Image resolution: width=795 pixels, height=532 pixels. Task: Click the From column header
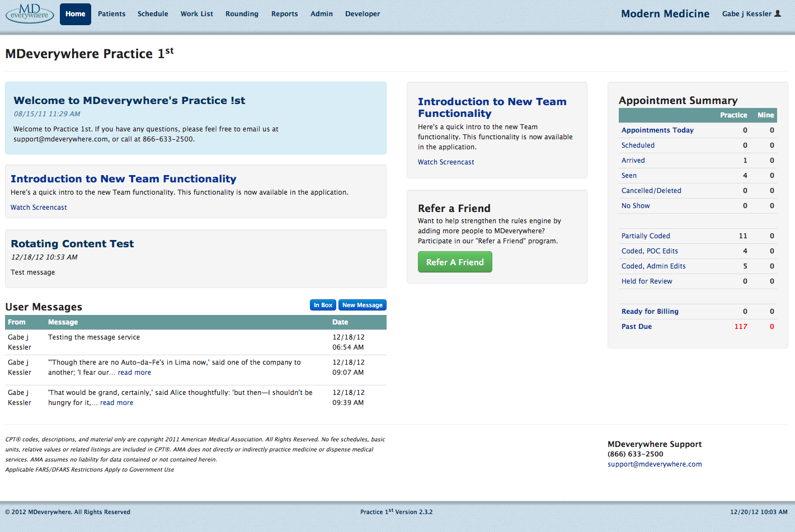17,322
